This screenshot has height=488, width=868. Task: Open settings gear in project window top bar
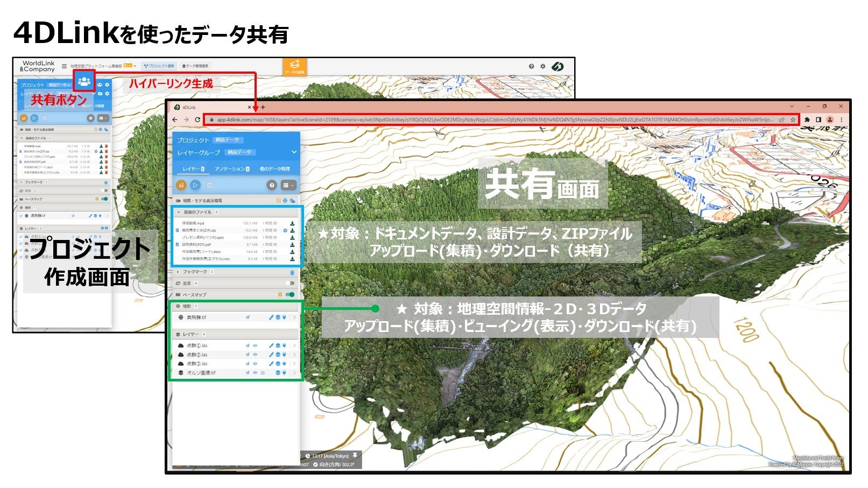pos(542,66)
